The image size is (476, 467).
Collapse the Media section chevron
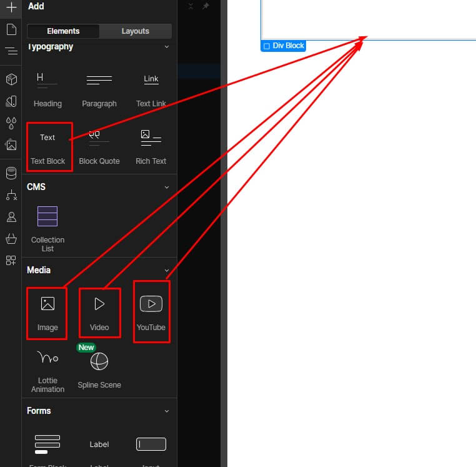point(167,271)
